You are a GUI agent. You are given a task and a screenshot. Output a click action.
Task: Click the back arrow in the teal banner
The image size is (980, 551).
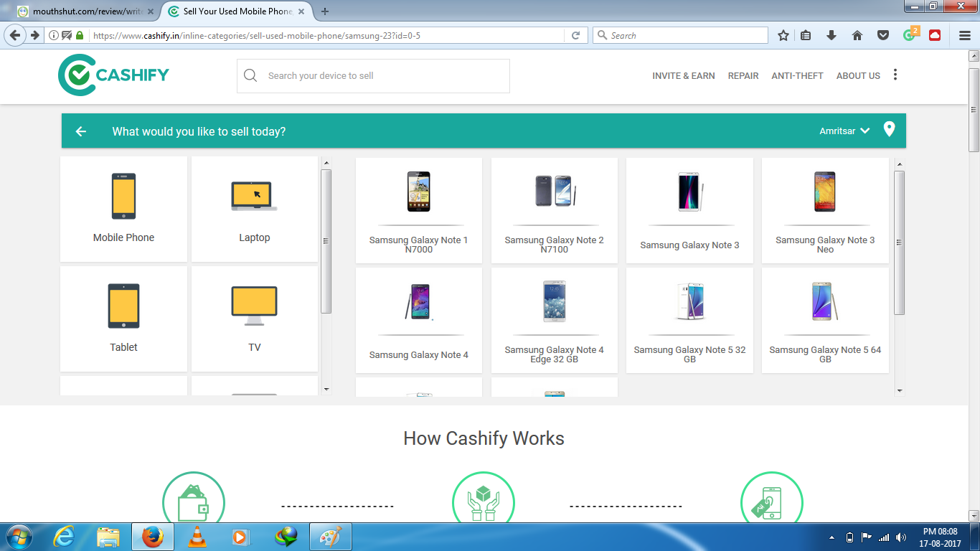point(80,131)
